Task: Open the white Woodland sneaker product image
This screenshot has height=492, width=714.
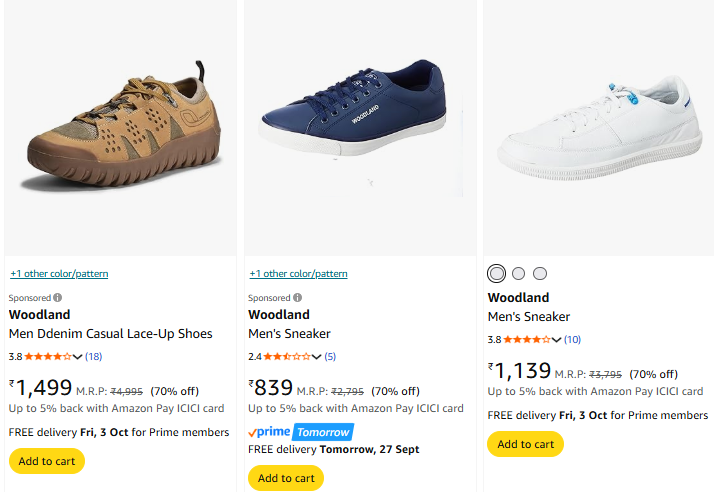Action: 597,125
